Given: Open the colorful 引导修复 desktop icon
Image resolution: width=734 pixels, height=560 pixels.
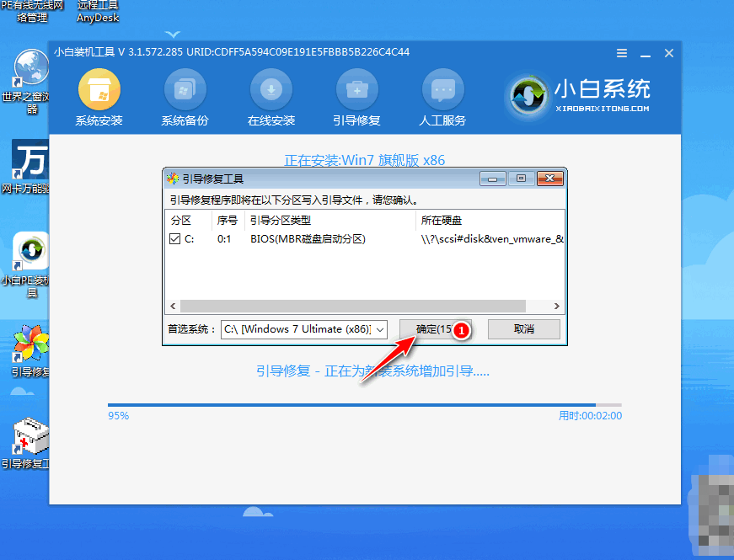Looking at the screenshot, I should (x=29, y=351).
